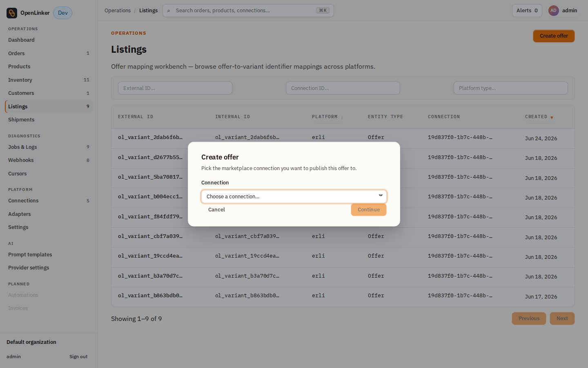Screen dimensions: 588x368
Task: Click the Connection ID filter field
Action: click(343, 88)
